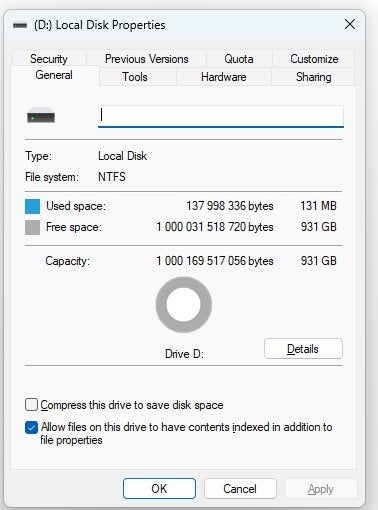
Task: Uncheck Allow files to have contents indexed
Action: [31, 427]
